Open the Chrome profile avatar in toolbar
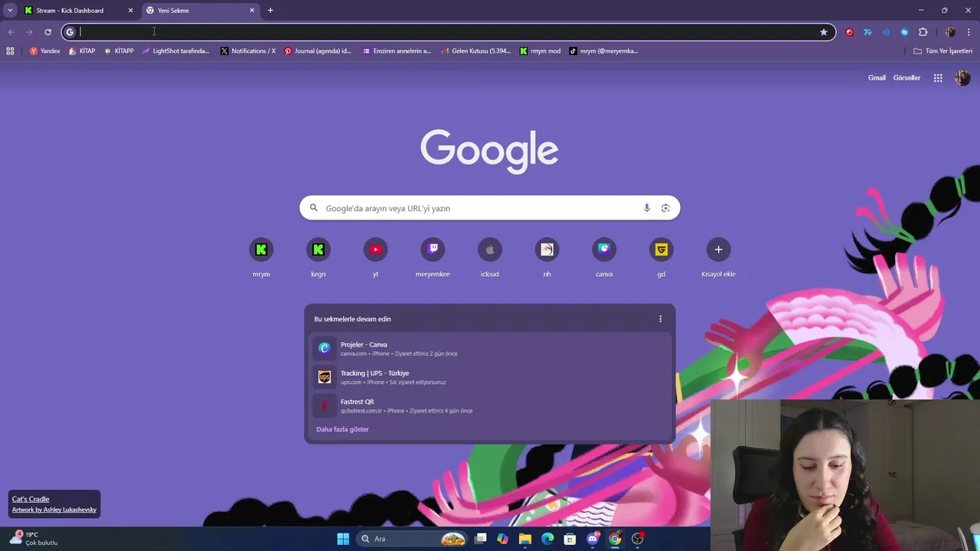980x551 pixels. point(950,32)
